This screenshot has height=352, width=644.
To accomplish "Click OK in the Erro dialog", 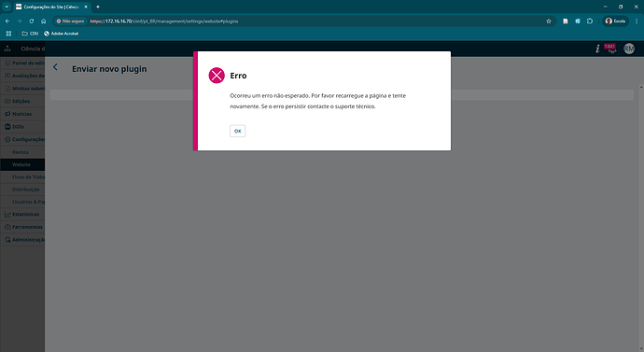I will point(237,131).
